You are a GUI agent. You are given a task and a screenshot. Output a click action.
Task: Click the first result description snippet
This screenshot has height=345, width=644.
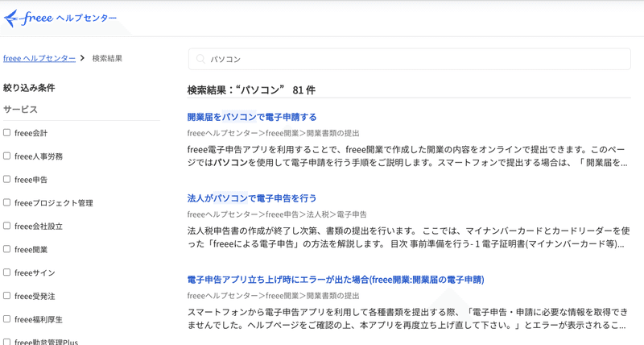(x=407, y=156)
